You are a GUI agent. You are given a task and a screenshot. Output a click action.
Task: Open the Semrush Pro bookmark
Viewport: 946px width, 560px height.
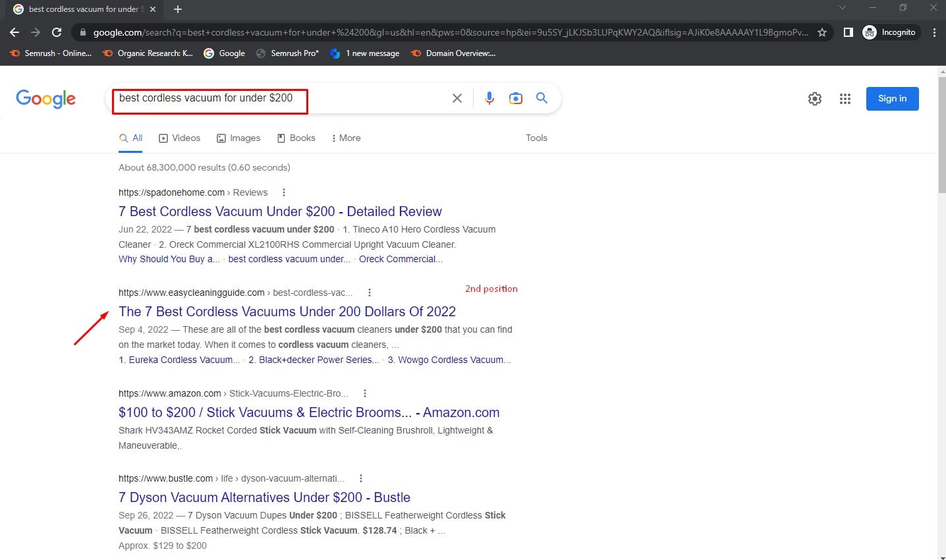click(287, 53)
